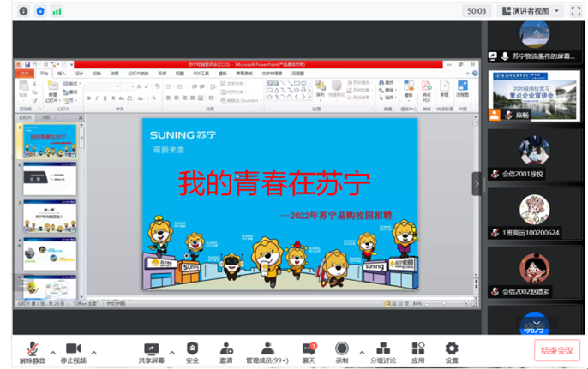Turn off camera with 停止视频
The image size is (588, 369).
(73, 350)
